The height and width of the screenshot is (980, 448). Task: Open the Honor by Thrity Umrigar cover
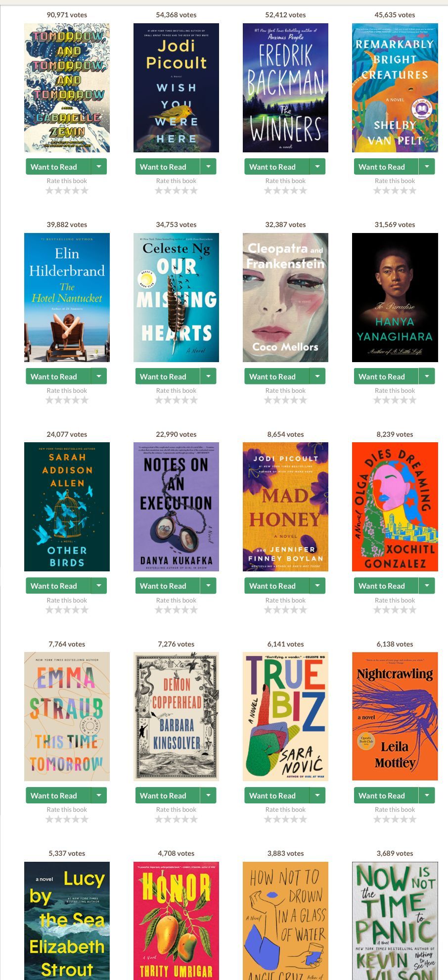pos(176,921)
